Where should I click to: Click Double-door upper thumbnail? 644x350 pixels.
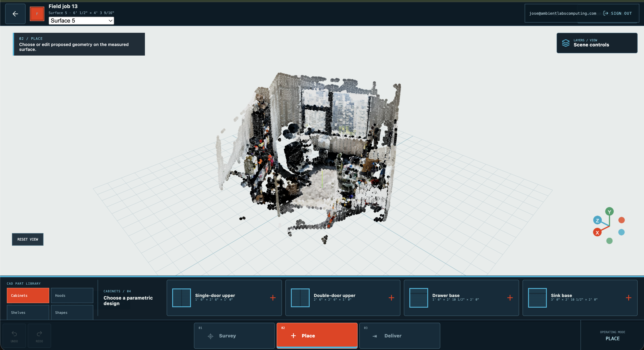point(300,298)
